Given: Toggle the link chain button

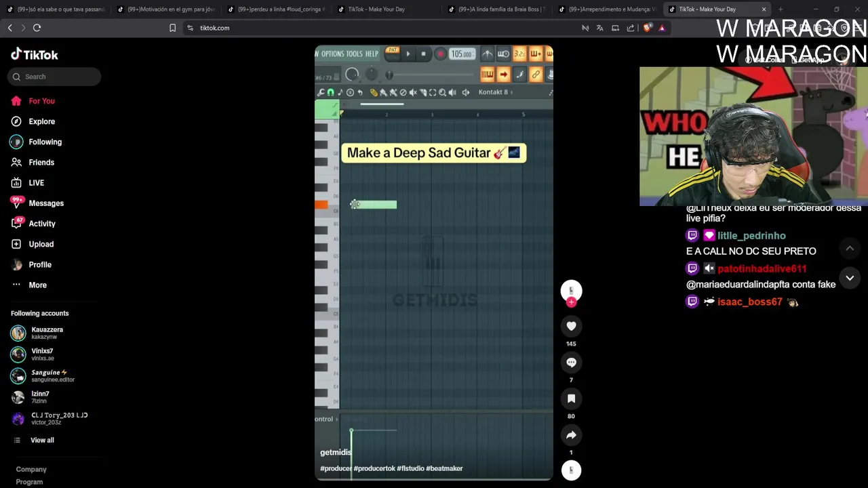Looking at the screenshot, I should [x=536, y=74].
